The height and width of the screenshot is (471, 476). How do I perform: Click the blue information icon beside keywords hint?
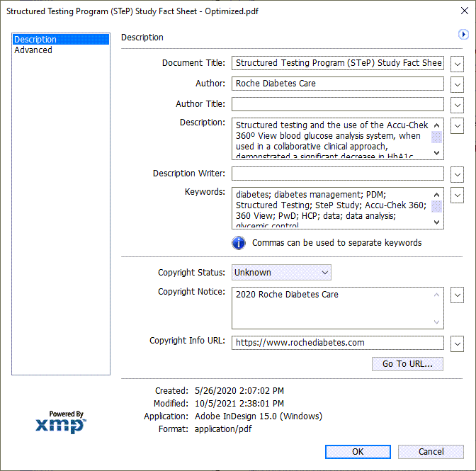[239, 243]
